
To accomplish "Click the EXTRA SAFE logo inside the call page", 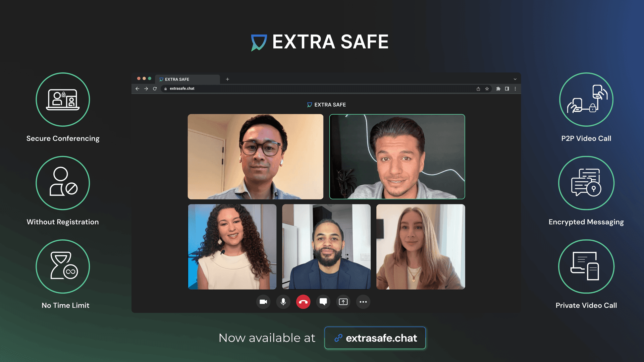I will 326,105.
